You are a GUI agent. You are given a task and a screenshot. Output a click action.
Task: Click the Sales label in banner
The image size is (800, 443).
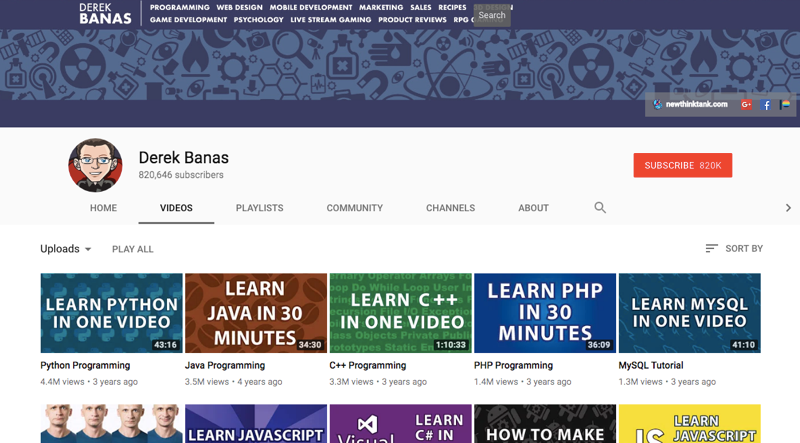pos(421,8)
